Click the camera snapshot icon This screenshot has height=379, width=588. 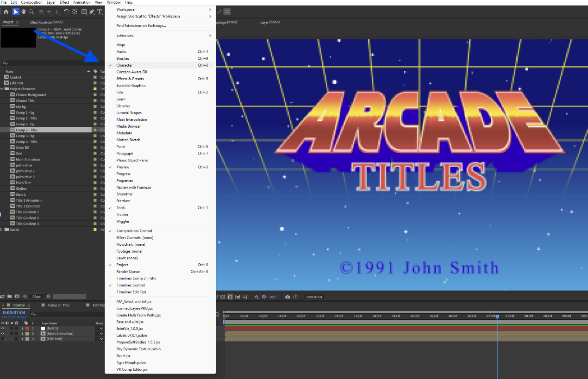288,297
